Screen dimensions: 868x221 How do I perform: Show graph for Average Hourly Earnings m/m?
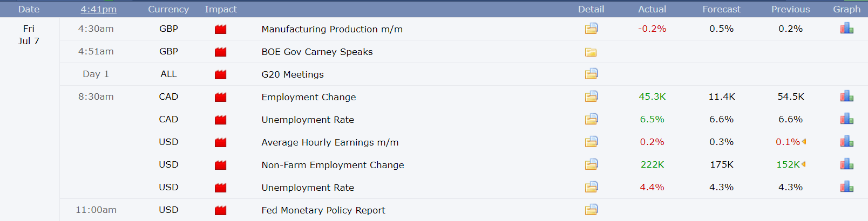846,142
